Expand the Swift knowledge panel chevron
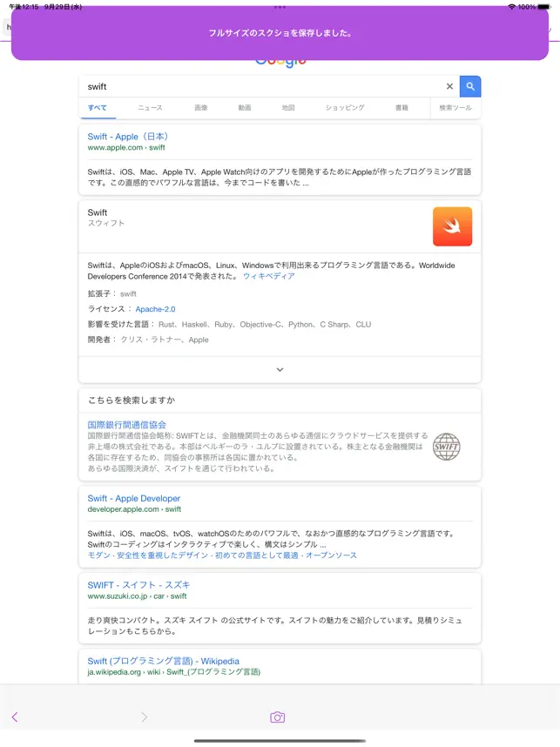This screenshot has height=747, width=560. click(x=280, y=370)
